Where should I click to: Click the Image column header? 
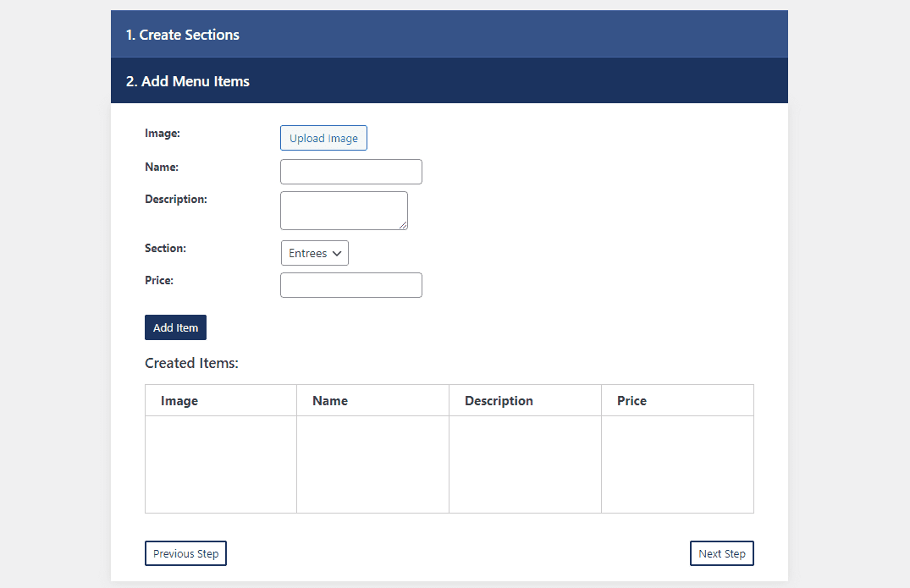point(179,400)
